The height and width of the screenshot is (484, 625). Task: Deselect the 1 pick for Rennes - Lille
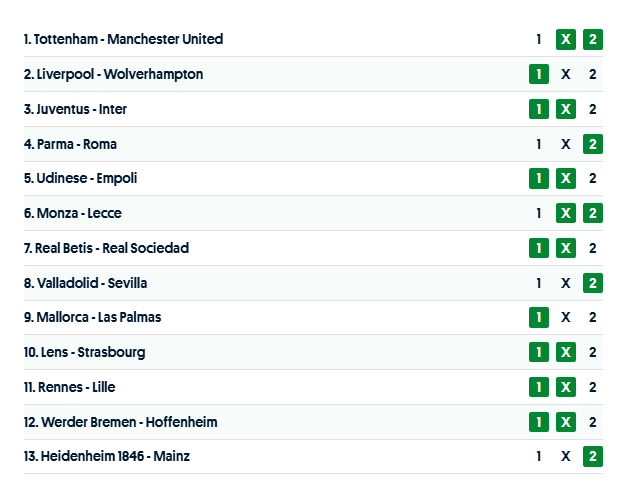coord(539,387)
